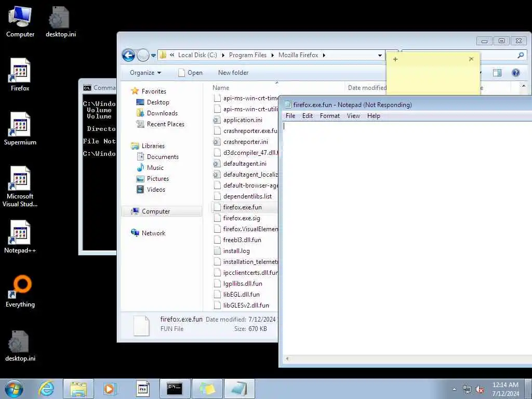Viewport: 532px width, 399px height.
Task: Select the dependentlibs.list file
Action: coord(247,196)
